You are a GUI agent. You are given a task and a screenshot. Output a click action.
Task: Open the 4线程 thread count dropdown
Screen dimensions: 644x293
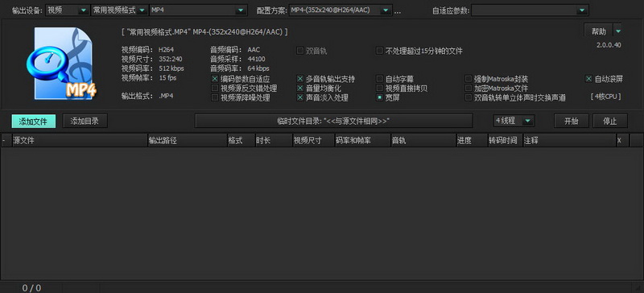514,121
